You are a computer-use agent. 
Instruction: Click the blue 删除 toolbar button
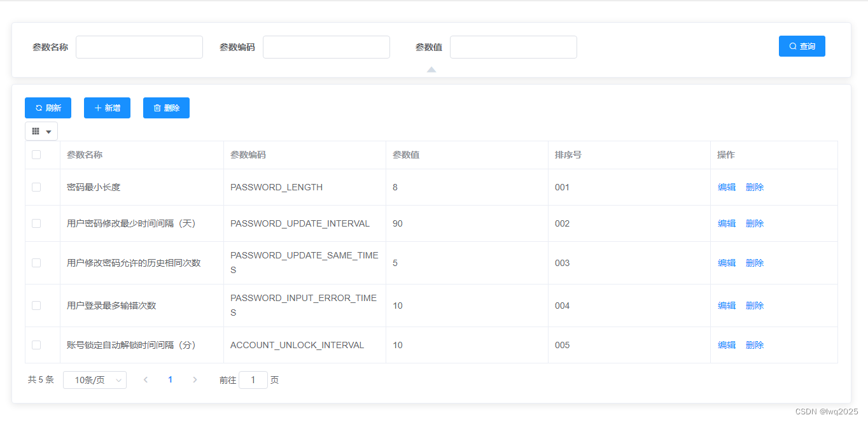point(166,108)
